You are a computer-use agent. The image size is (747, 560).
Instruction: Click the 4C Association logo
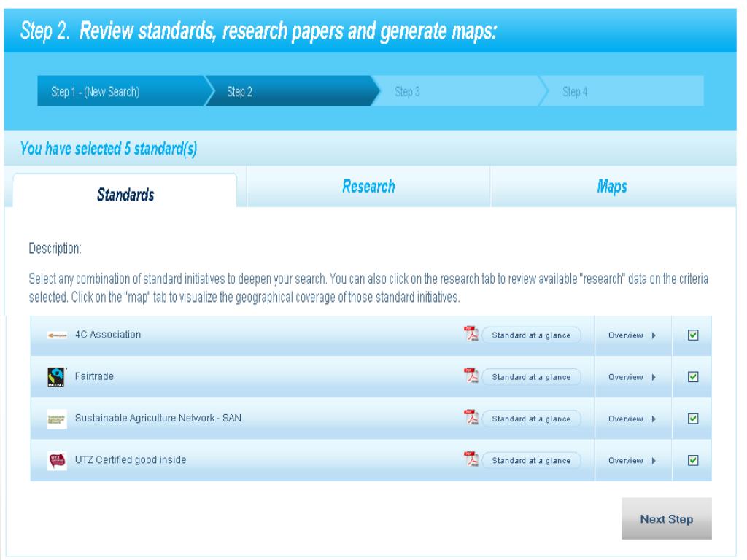tap(57, 335)
